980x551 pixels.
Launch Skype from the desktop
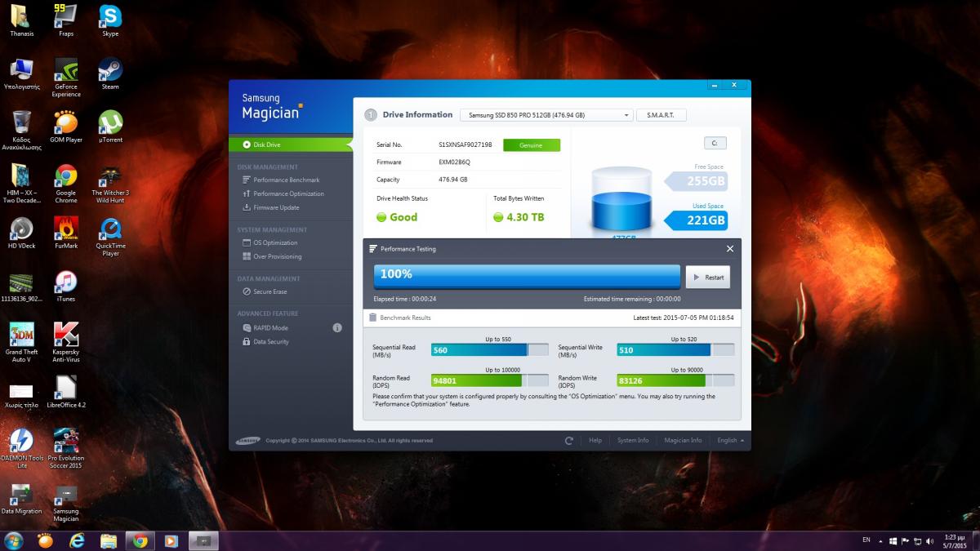click(110, 20)
